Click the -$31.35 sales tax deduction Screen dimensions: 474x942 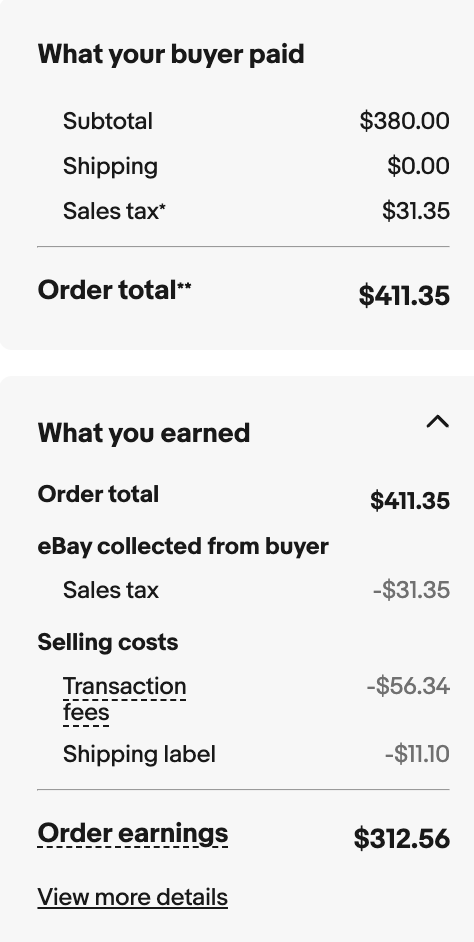pos(412,591)
